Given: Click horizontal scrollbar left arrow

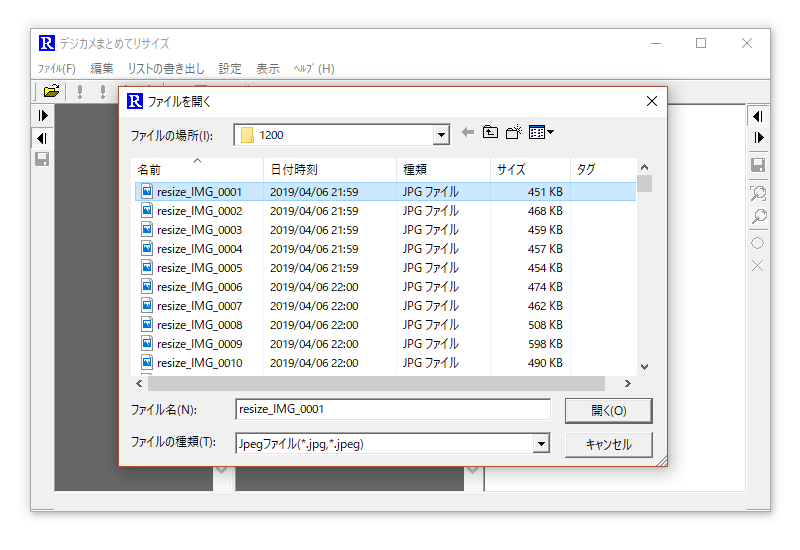Looking at the screenshot, I should click(139, 383).
